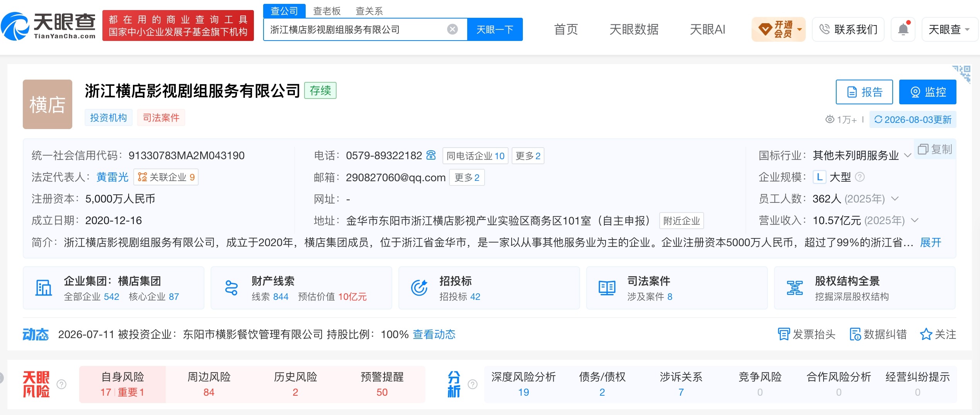The width and height of the screenshot is (980, 415).
Task: Expand the company 简介 with 展开
Action: (931, 242)
